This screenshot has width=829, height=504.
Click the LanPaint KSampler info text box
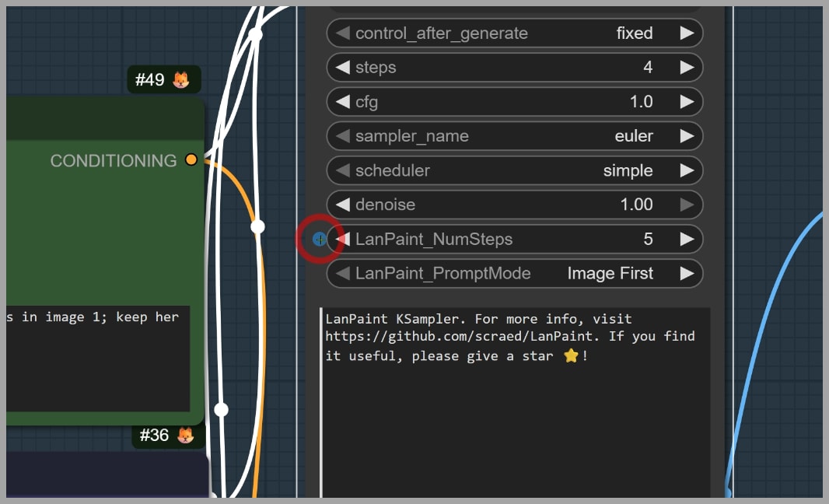(515, 404)
